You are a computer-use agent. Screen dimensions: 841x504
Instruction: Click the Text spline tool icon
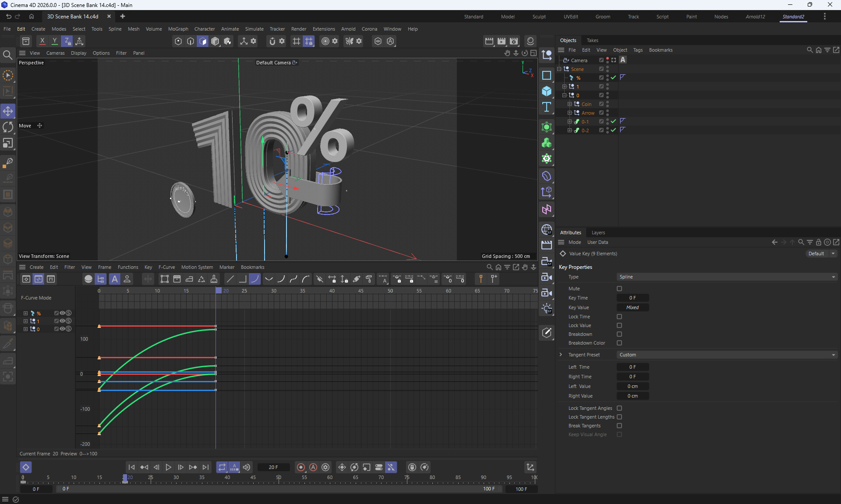coord(546,107)
